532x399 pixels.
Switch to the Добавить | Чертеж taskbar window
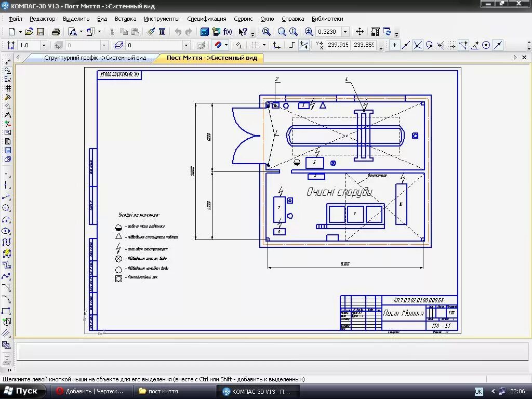(90, 391)
